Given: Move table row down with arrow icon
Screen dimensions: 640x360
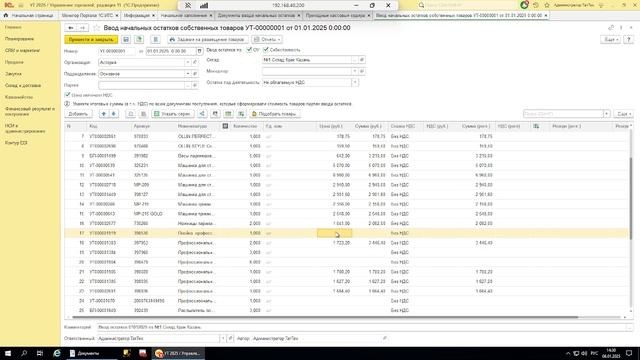Looking at the screenshot, I should pos(114,114).
